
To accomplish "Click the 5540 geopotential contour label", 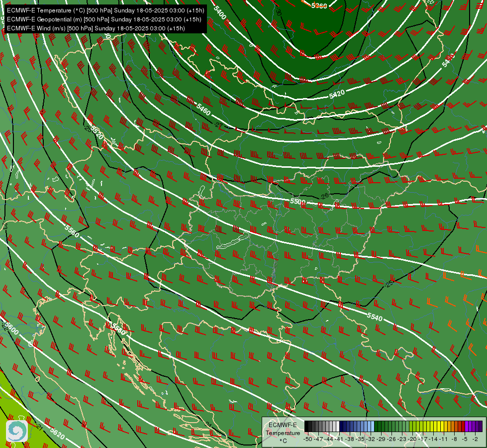I will (375, 317).
